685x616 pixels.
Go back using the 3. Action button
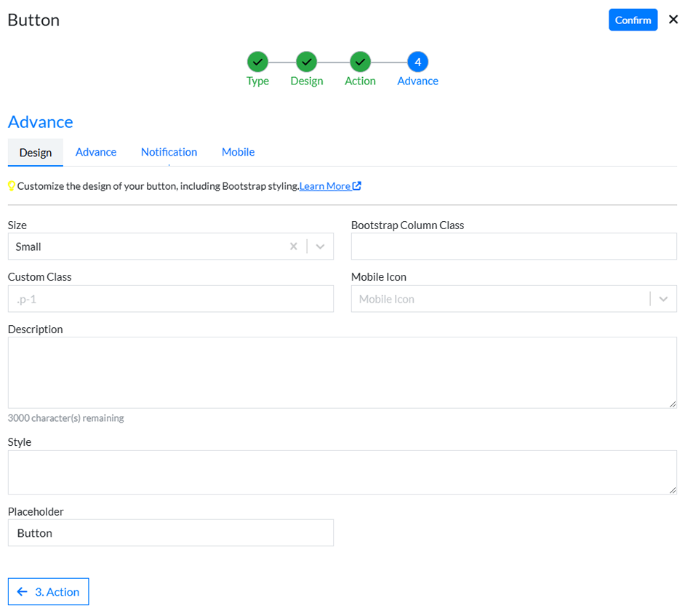(x=48, y=591)
